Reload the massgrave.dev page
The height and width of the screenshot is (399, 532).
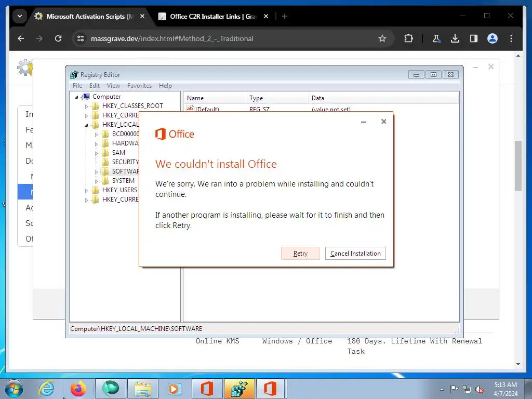pos(58,38)
